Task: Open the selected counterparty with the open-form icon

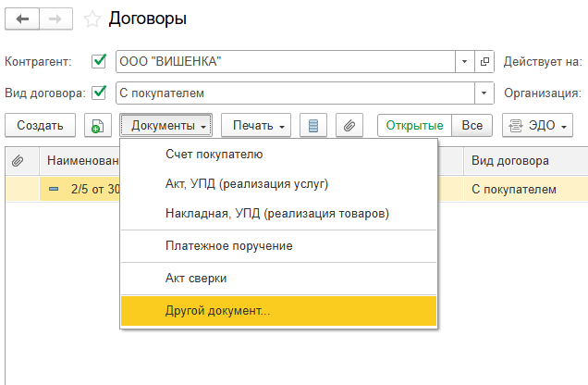Action: (484, 61)
